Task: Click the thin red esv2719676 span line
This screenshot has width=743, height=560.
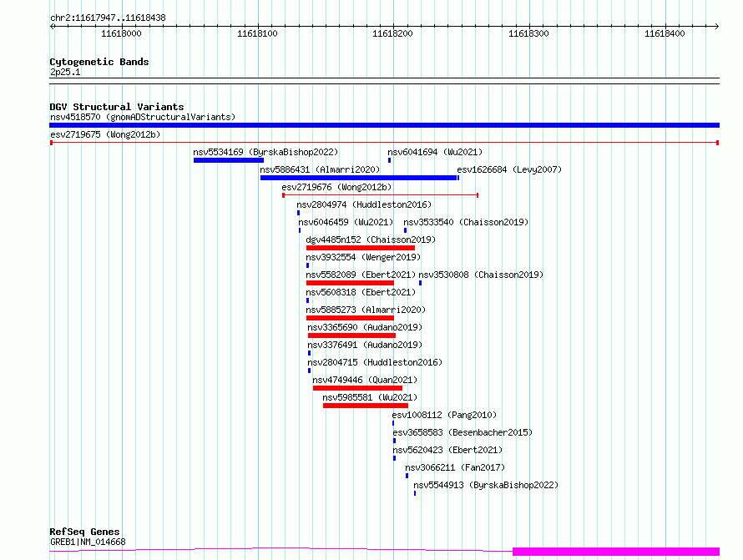Action: click(x=381, y=195)
